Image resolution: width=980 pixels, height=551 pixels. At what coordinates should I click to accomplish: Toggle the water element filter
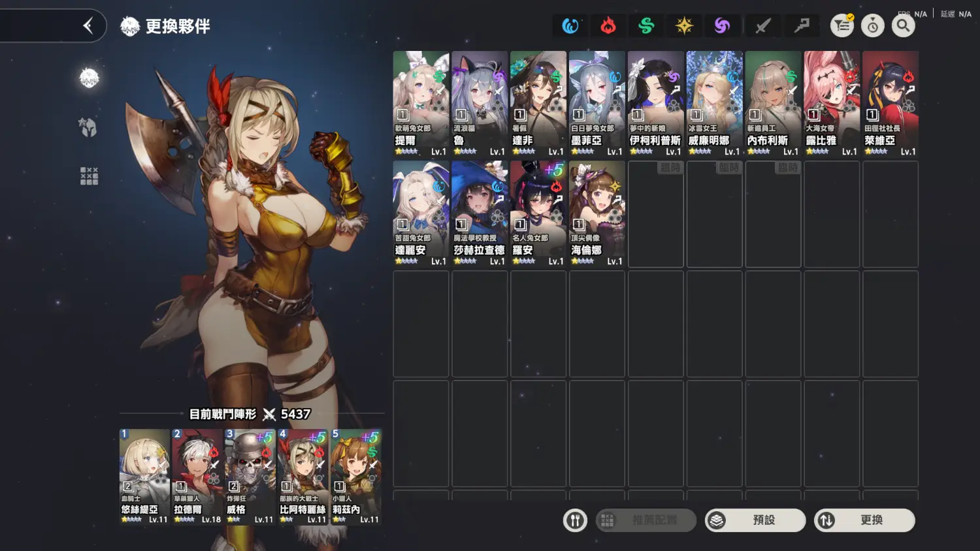pos(570,25)
